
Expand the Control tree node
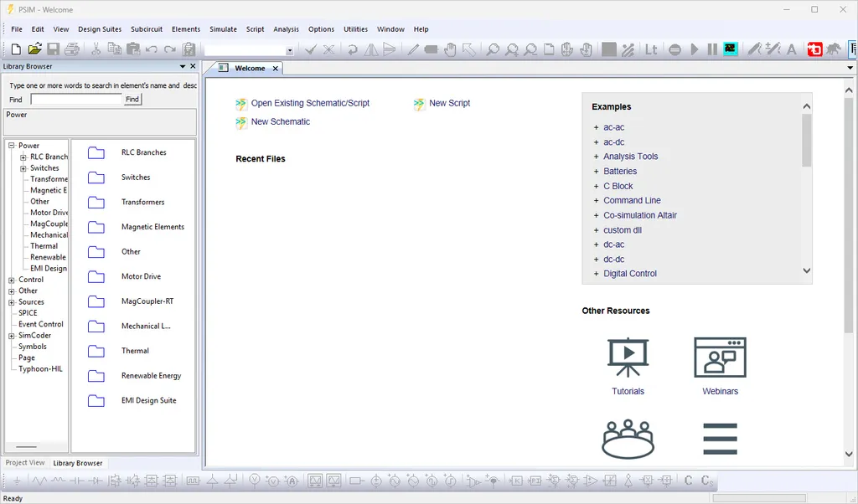click(12, 280)
